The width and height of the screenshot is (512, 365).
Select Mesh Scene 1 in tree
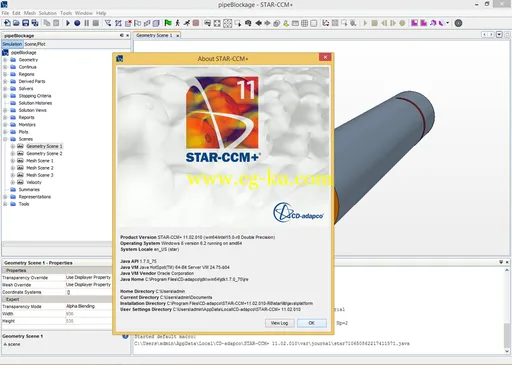(x=40, y=161)
